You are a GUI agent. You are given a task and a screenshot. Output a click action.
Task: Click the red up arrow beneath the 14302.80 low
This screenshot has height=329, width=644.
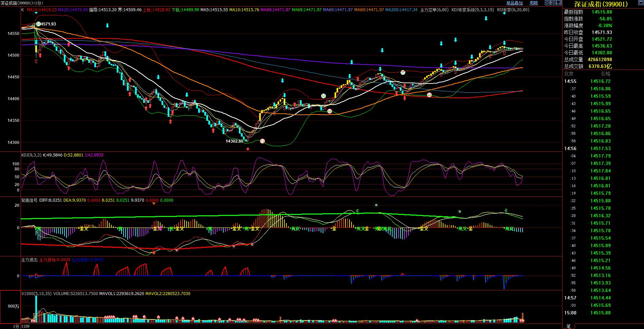pos(248,149)
